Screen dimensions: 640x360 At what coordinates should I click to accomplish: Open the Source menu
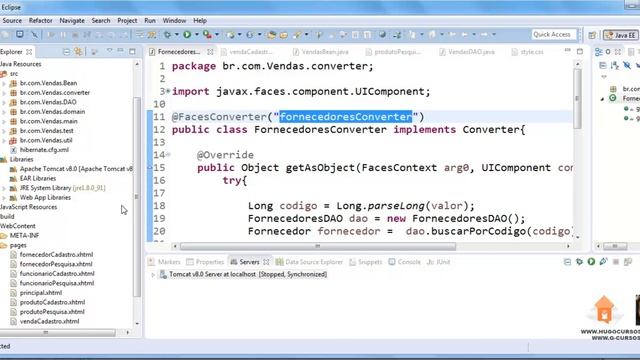(12, 20)
